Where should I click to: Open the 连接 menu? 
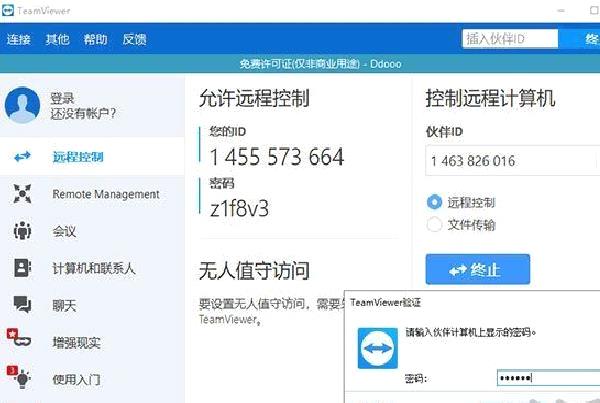[18, 39]
